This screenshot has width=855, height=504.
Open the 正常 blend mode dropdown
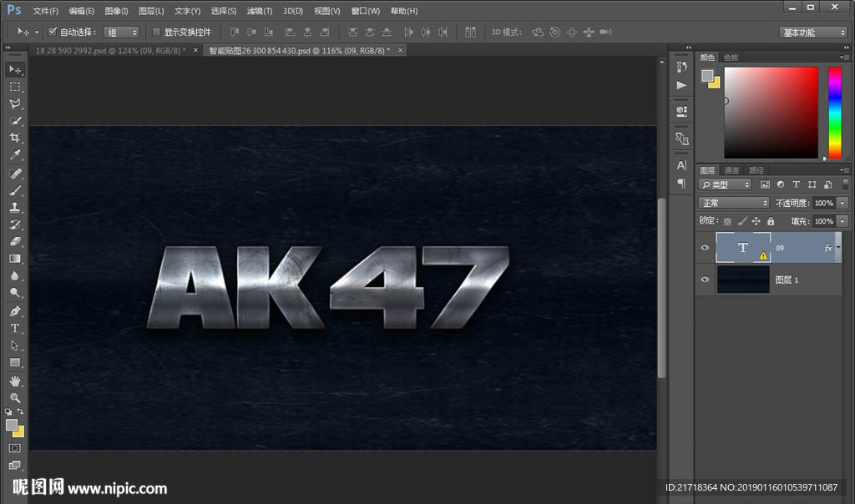tap(734, 203)
